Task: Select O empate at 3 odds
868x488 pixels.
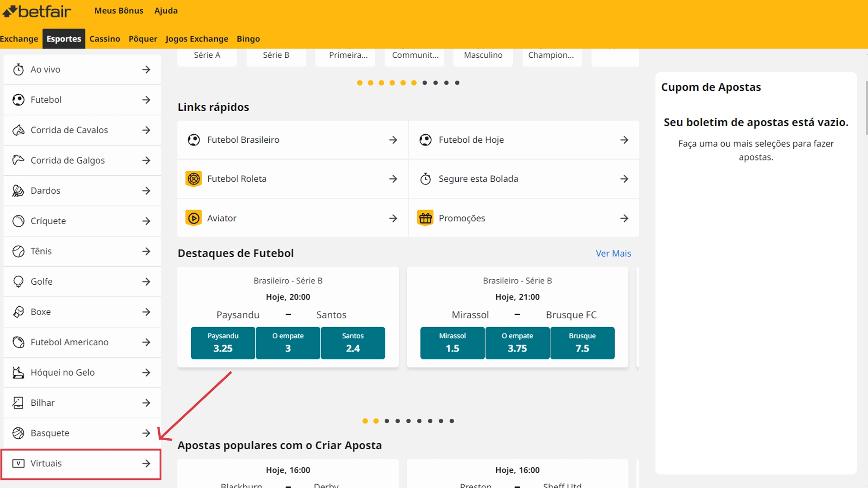Action: pyautogui.click(x=288, y=343)
